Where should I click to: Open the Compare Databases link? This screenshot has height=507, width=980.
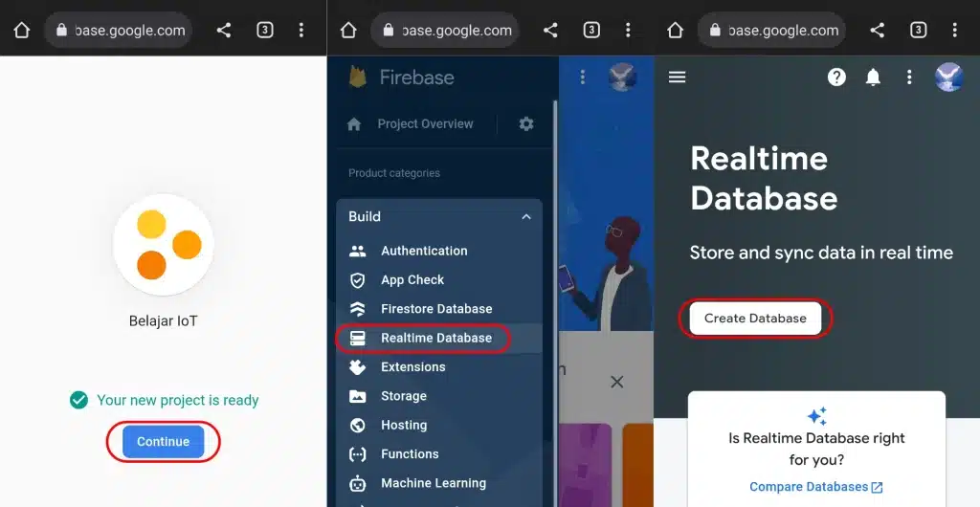pyautogui.click(x=815, y=487)
